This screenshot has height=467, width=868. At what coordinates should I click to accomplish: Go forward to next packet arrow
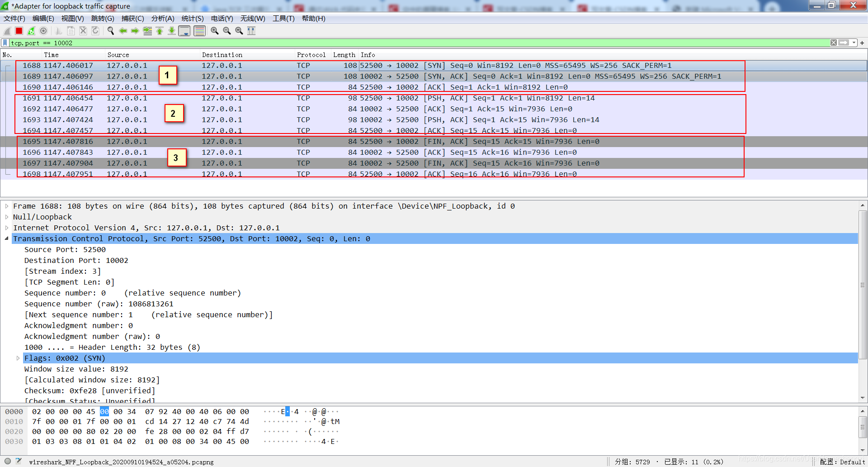tap(135, 31)
